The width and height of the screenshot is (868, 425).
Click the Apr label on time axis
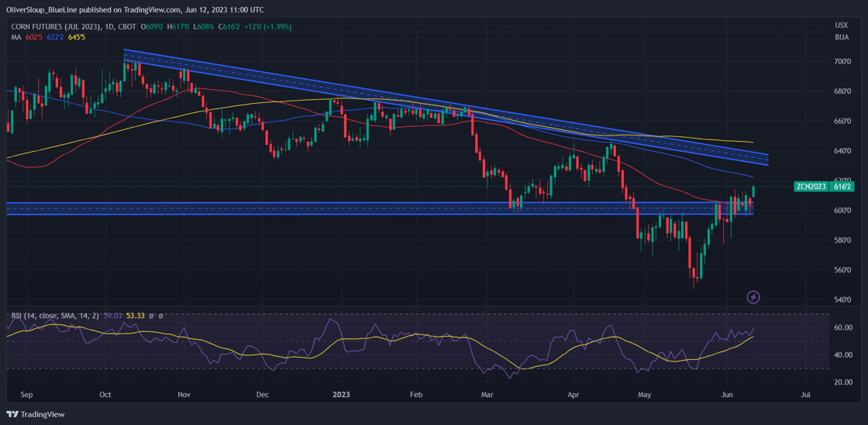[574, 396]
